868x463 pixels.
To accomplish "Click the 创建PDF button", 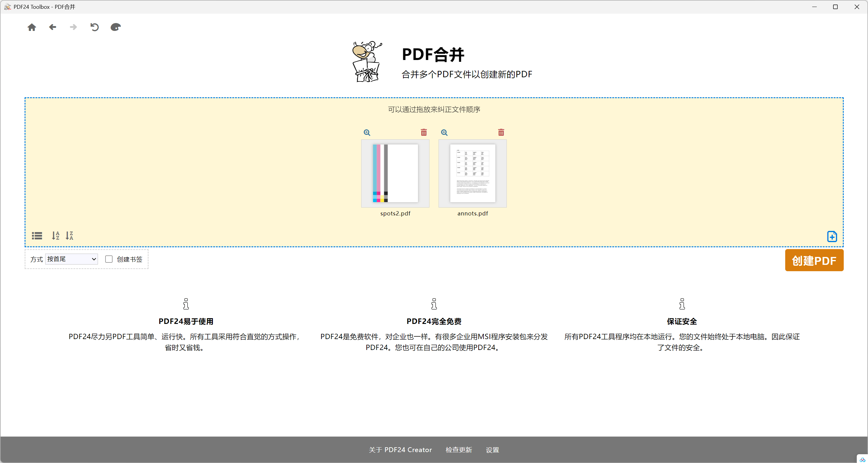I will (814, 260).
